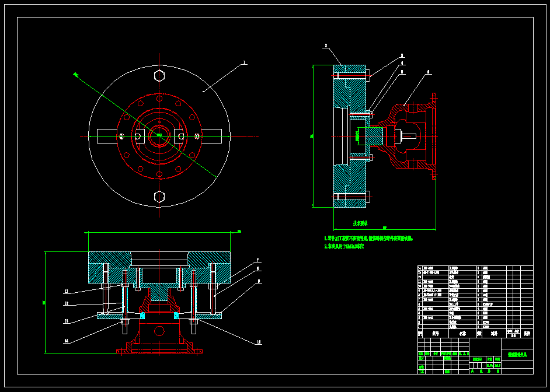
Task: Select bottom bolt head in side section view
Action: pos(368,197)
